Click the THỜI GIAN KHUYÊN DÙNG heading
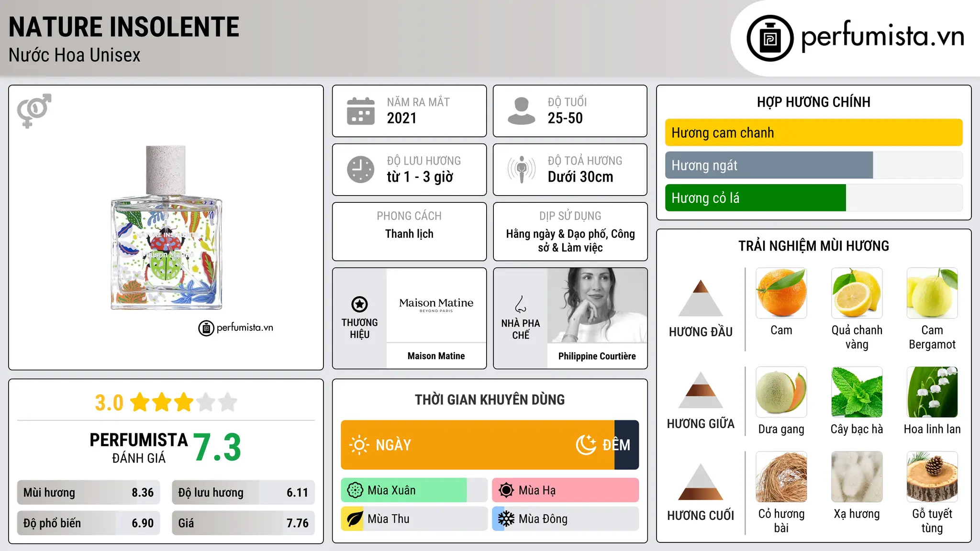Screen dimensions: 980x551 point(490,399)
